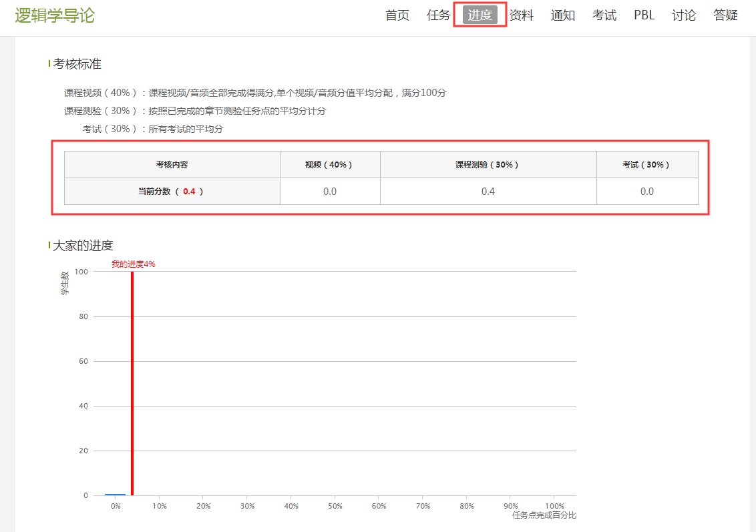Click the 当前分数 (0.4) cell
756x532 pixels.
tap(172, 192)
